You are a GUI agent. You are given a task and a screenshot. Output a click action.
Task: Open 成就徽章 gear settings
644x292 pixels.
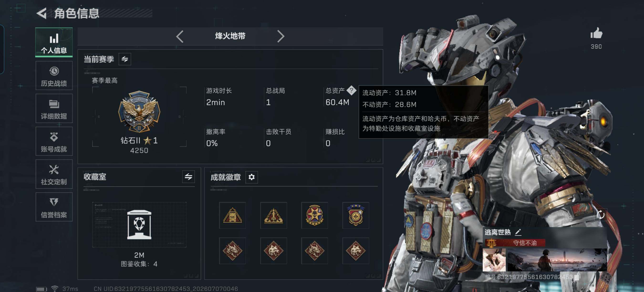251,177
